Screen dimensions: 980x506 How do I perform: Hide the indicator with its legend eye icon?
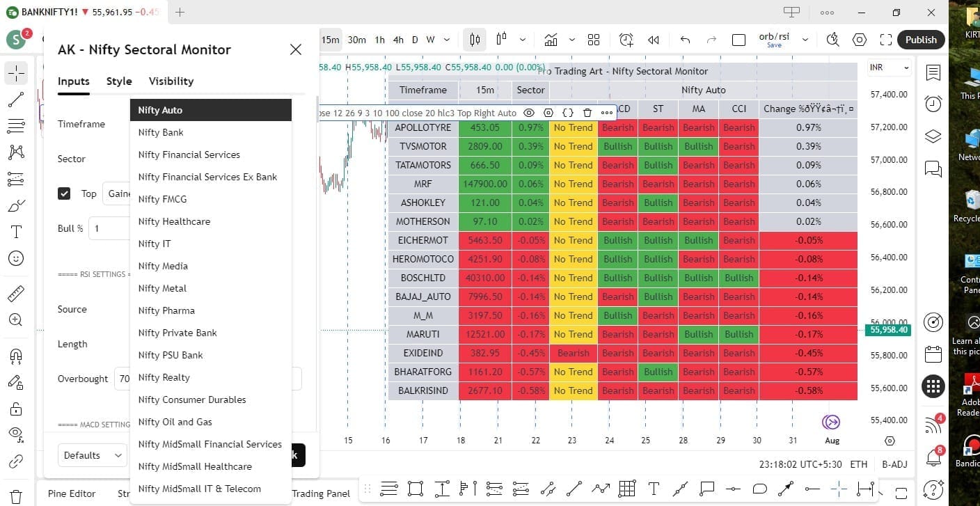tap(529, 113)
